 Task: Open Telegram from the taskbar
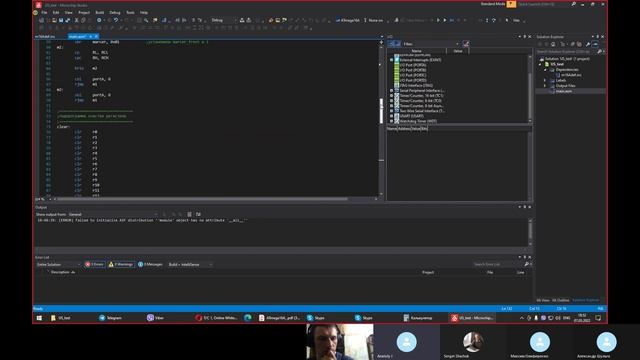110,318
